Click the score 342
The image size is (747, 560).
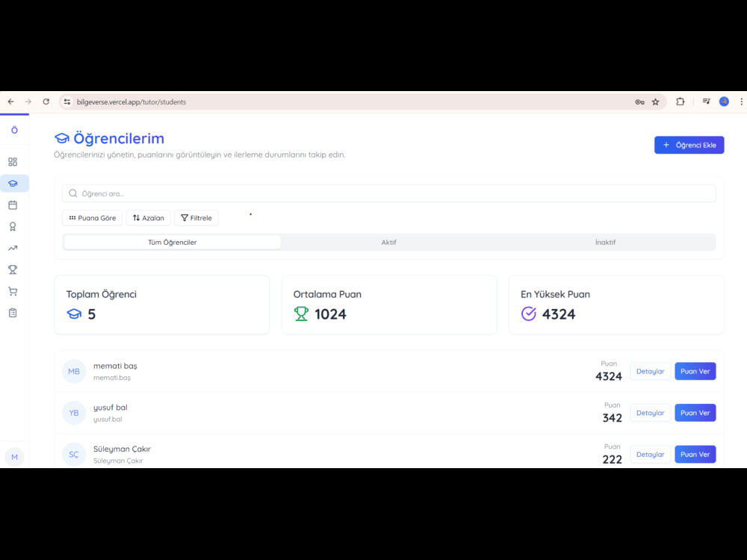pos(613,418)
